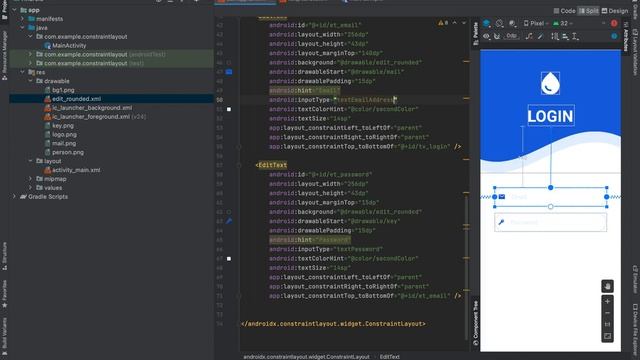Open the night mode theme icon
This screenshot has width=640, height=360.
[512, 23]
